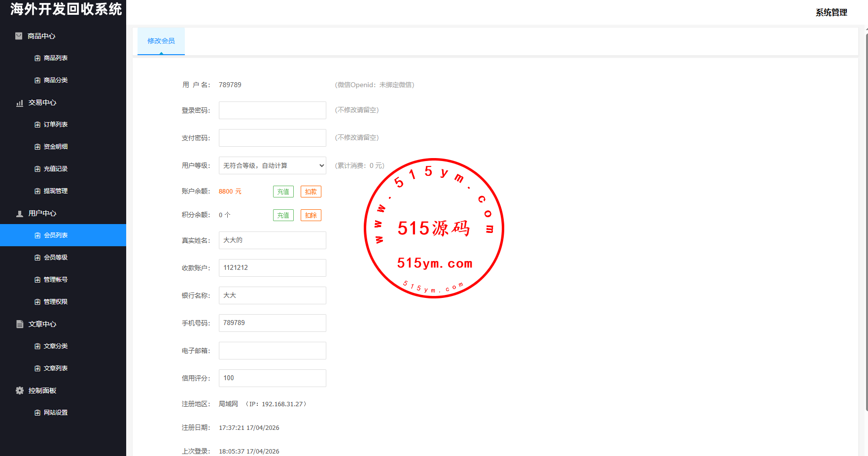Click the 商品中心 section icon in sidebar
The image size is (868, 456).
(x=19, y=36)
